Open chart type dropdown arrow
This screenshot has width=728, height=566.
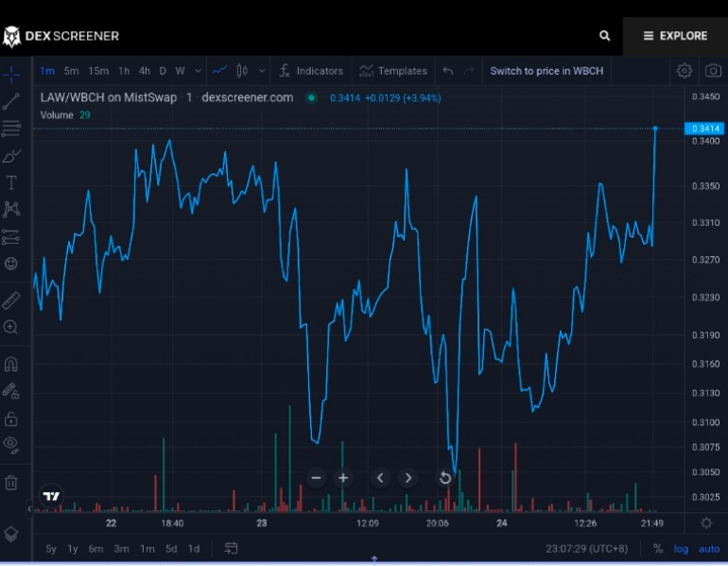[x=262, y=71]
